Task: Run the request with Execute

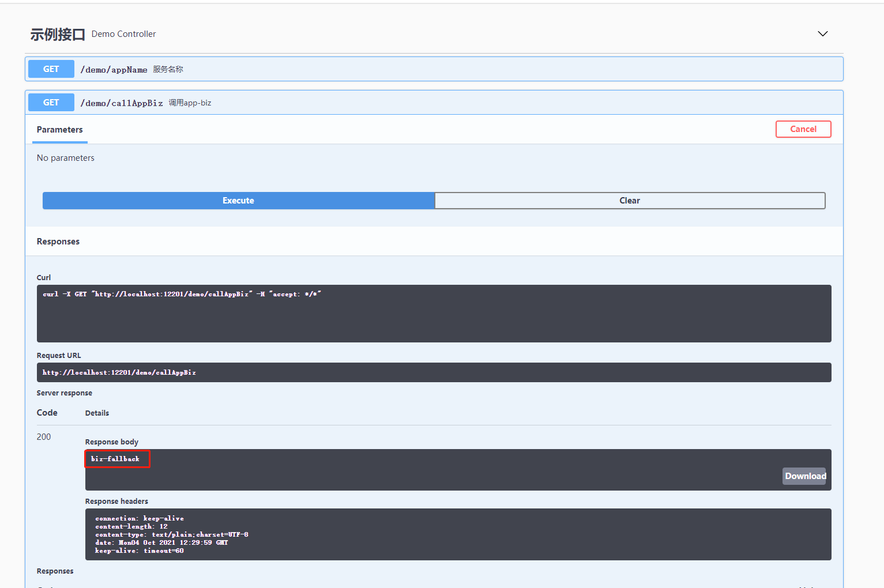Action: [238, 201]
